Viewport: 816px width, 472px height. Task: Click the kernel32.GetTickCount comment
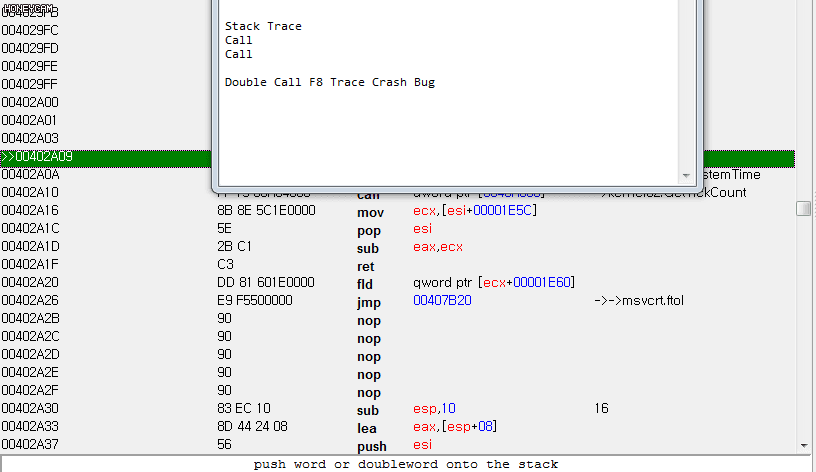point(673,193)
